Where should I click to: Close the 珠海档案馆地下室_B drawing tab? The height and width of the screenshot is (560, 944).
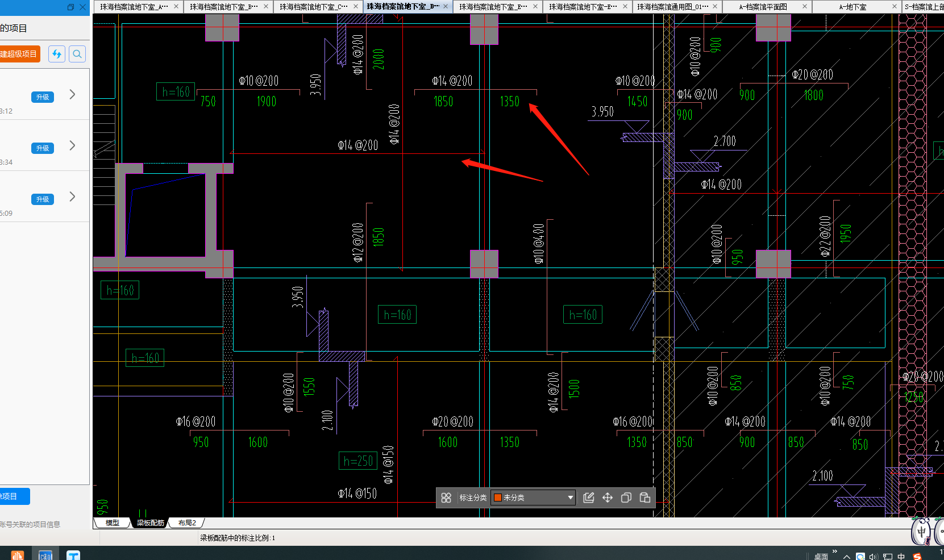[265, 6]
